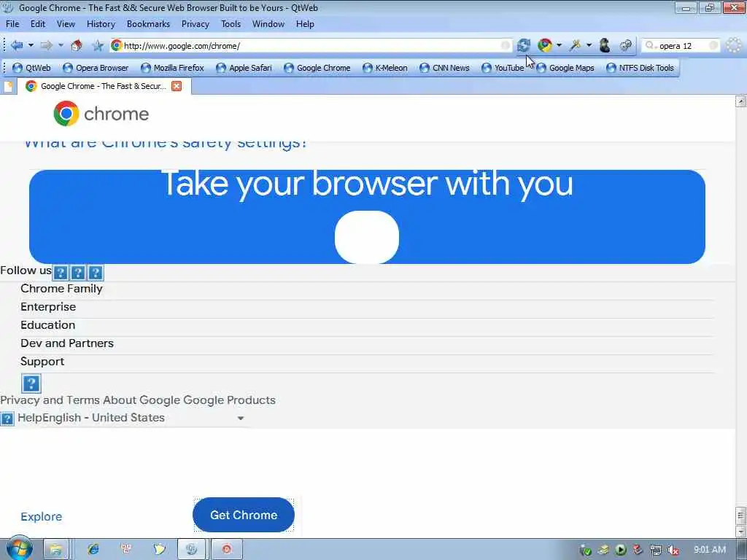Viewport: 747px width, 560px height.
Task: Expand the arrow beside the wand icon
Action: (x=589, y=46)
